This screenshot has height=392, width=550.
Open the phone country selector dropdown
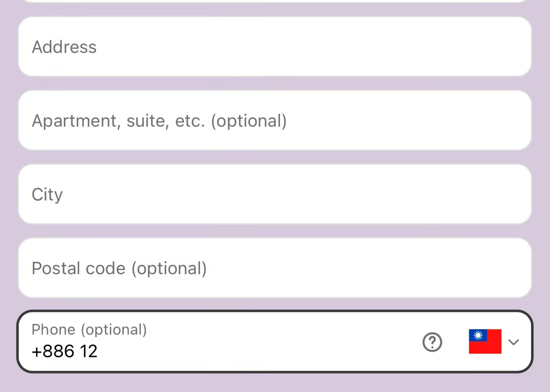494,341
